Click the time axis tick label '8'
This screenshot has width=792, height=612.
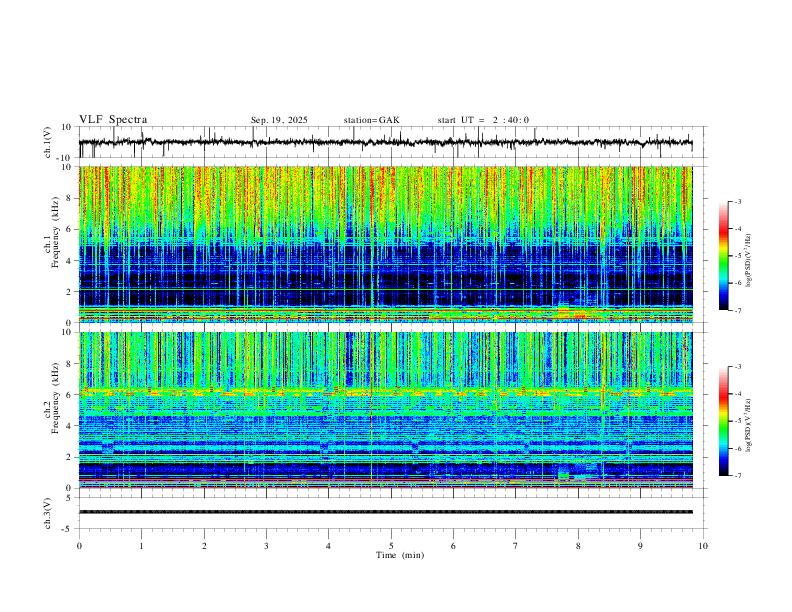coord(578,546)
